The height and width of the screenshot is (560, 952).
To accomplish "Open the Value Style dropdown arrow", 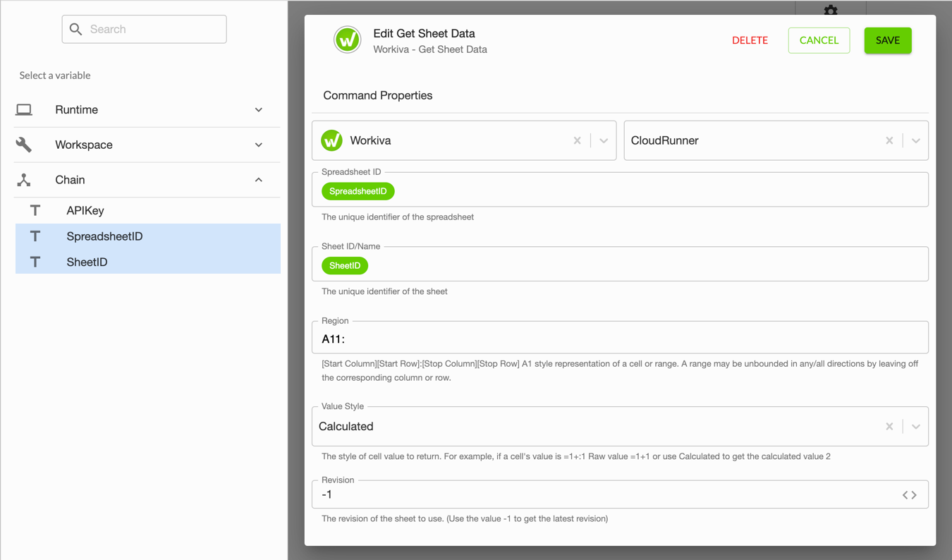I will [x=915, y=426].
